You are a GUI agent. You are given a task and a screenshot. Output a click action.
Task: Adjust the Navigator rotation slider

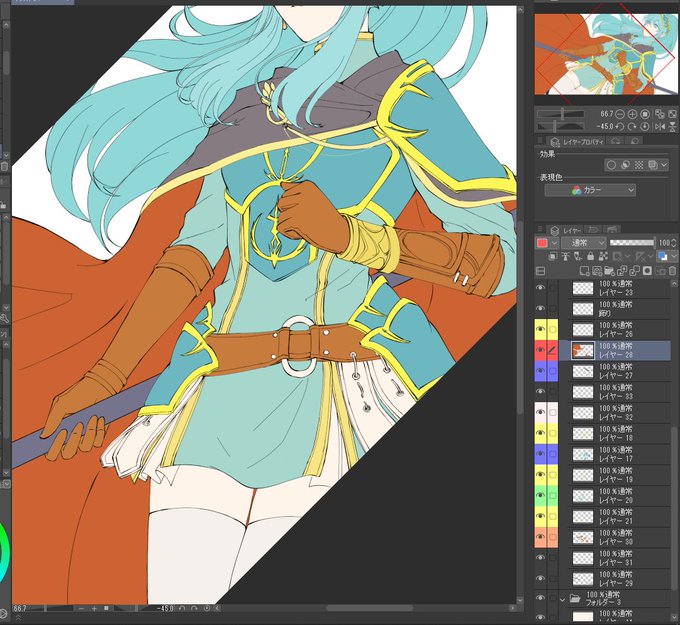tap(560, 127)
